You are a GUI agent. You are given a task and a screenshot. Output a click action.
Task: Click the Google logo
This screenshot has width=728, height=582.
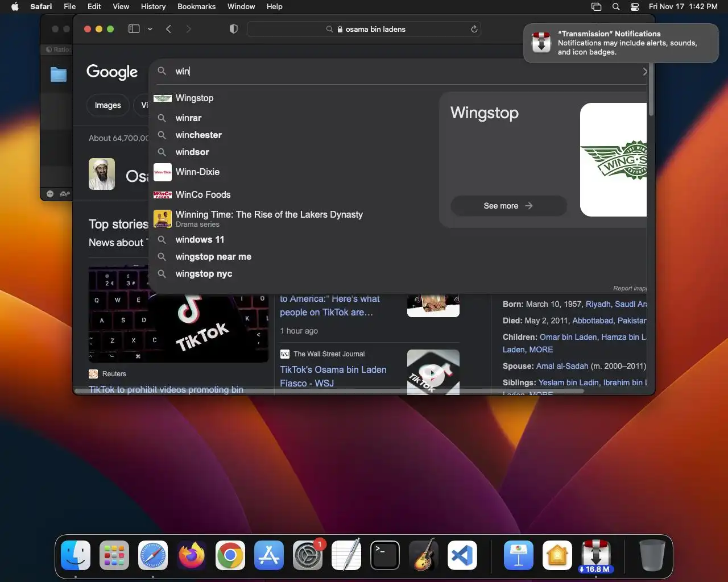click(112, 72)
